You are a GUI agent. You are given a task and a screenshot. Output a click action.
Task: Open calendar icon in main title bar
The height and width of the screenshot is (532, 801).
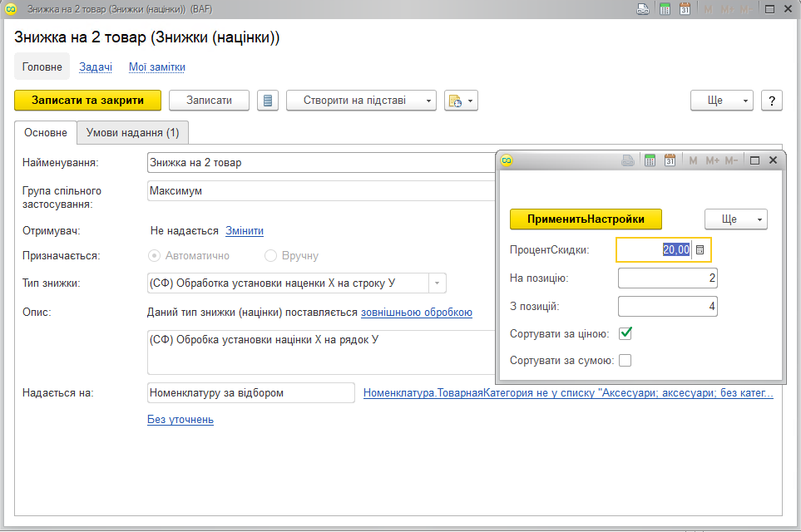(685, 9)
